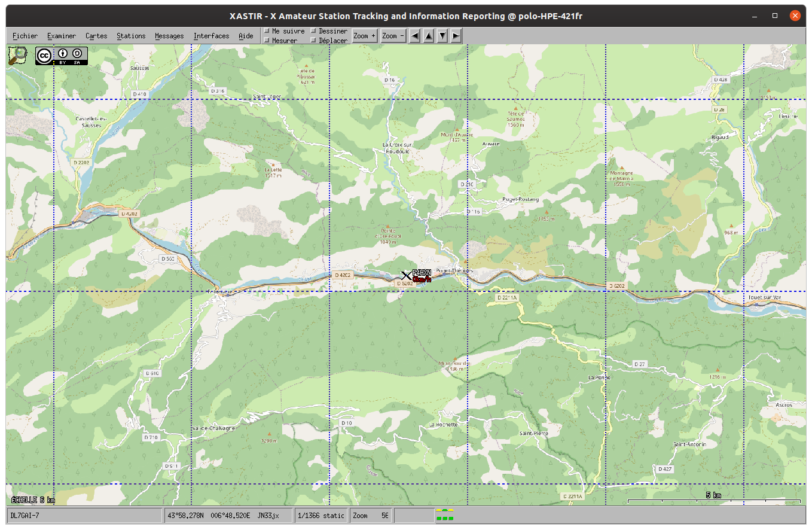Click the D 610 road label

pyautogui.click(x=152, y=373)
